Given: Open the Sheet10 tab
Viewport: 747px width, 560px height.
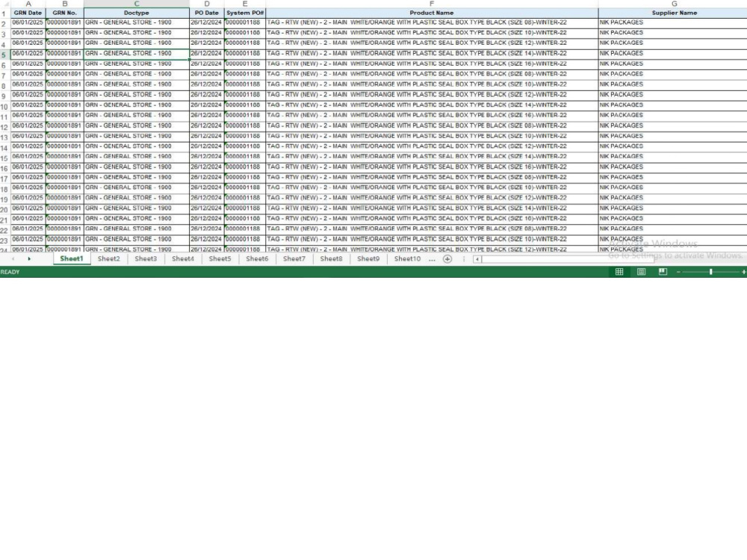Looking at the screenshot, I should coord(407,258).
